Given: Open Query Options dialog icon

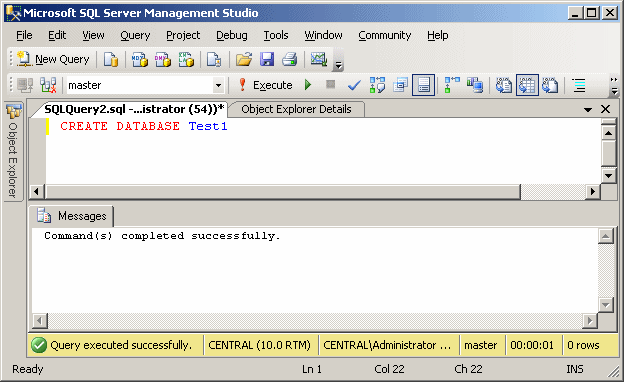Looking at the screenshot, I should tap(400, 85).
